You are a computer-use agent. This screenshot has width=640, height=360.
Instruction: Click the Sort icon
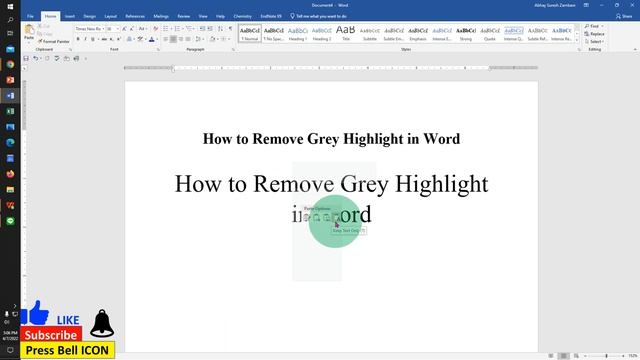(220, 29)
